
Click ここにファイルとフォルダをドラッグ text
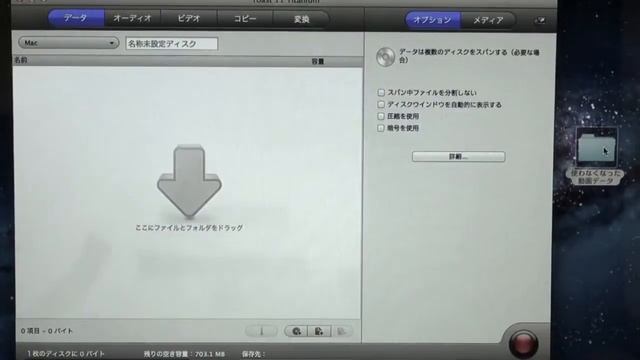pos(189,228)
